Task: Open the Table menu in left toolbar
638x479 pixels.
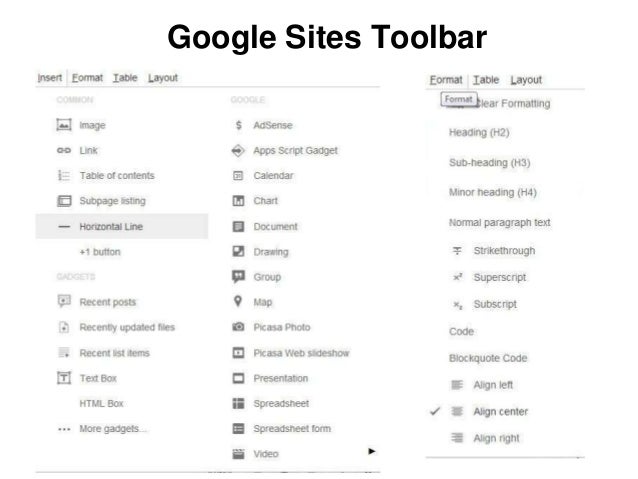Action: 126,78
